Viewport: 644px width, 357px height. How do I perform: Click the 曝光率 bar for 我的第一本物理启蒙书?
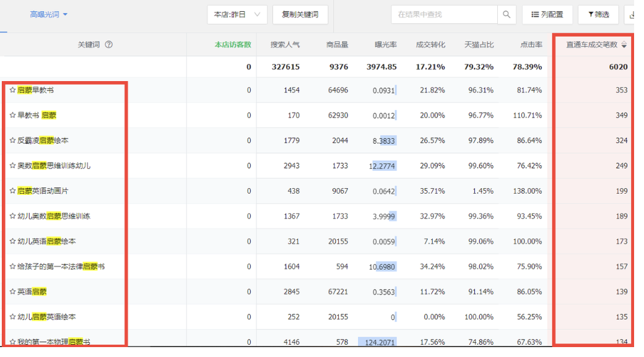[377, 342]
